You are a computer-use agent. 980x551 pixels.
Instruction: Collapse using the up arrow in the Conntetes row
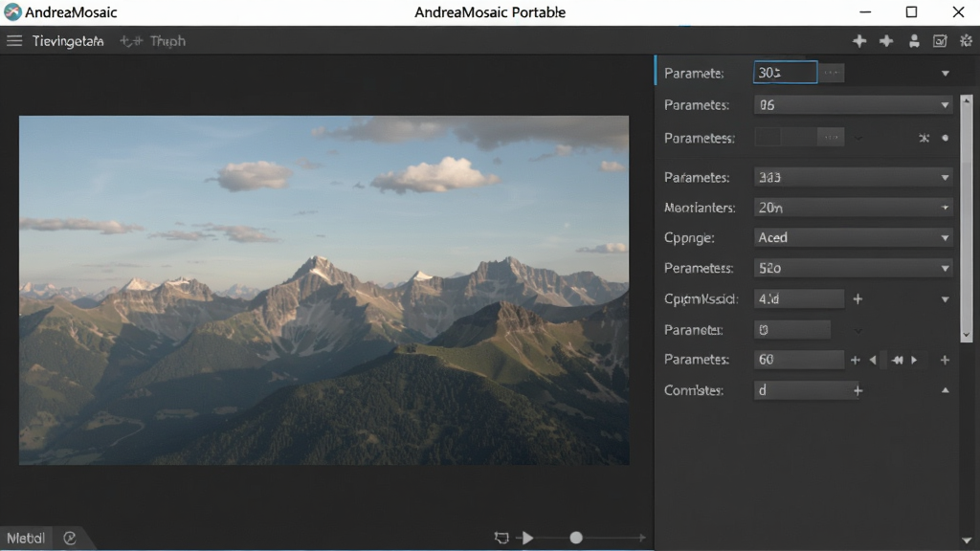(x=945, y=390)
